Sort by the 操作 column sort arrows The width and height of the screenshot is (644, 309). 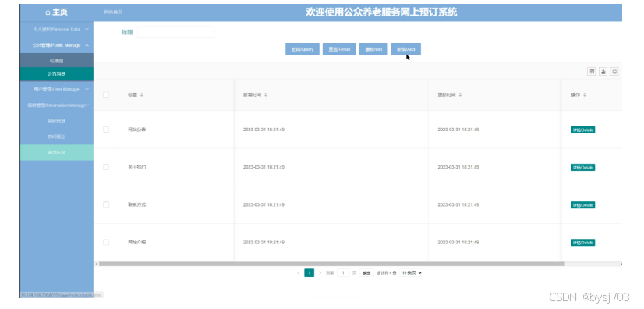tap(585, 95)
